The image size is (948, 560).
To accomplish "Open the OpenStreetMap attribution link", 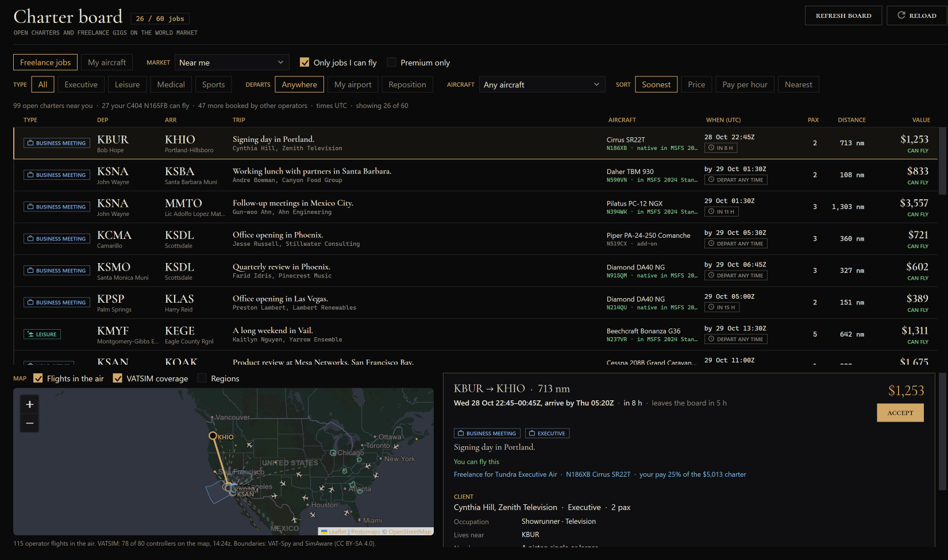I will (410, 532).
